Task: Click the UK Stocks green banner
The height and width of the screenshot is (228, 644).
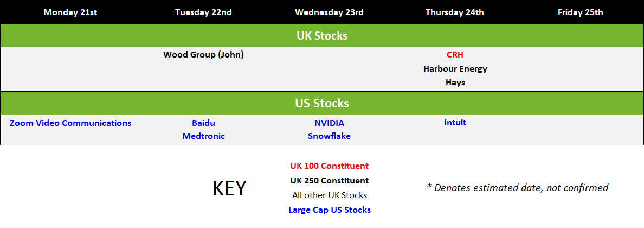Action: click(322, 35)
